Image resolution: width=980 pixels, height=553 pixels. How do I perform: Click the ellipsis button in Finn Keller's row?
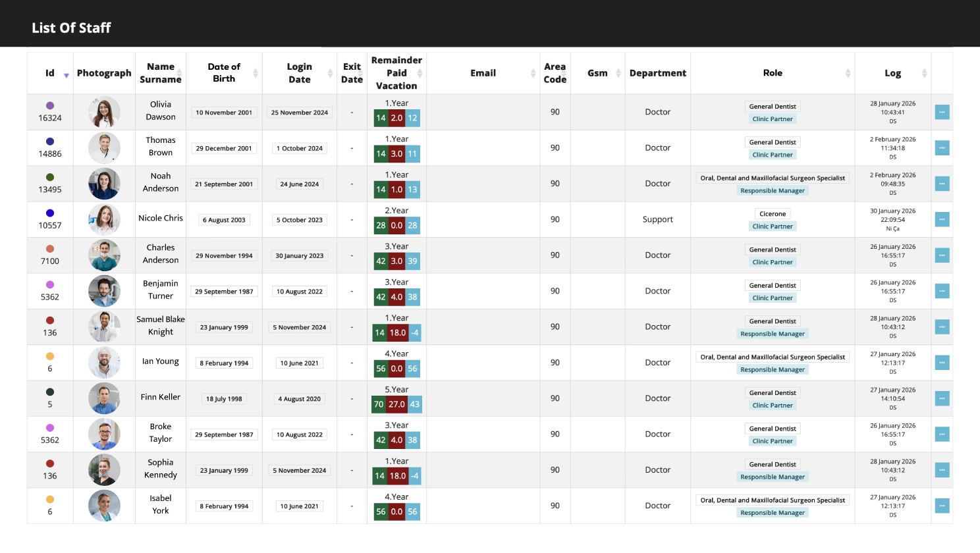(x=942, y=399)
